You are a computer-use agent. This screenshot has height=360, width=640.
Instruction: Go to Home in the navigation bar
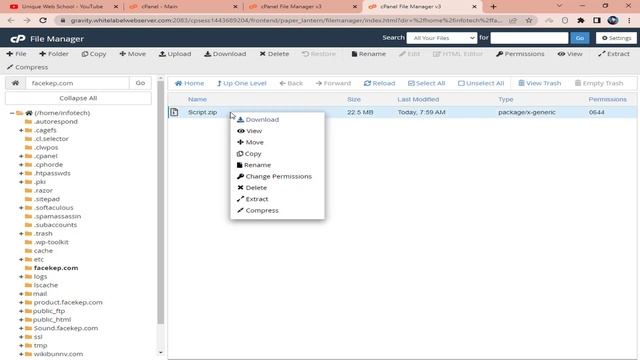[189, 83]
